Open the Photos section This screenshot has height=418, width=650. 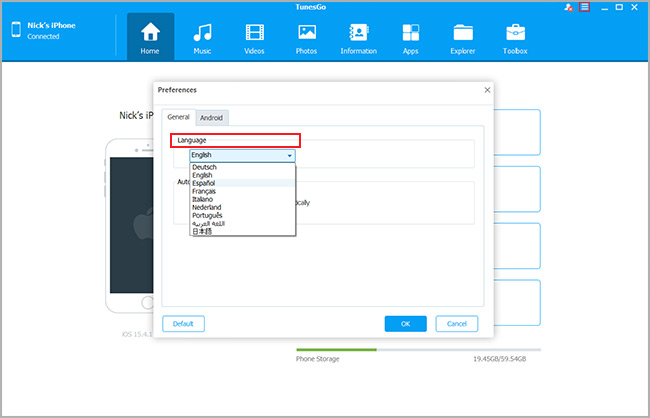point(306,37)
